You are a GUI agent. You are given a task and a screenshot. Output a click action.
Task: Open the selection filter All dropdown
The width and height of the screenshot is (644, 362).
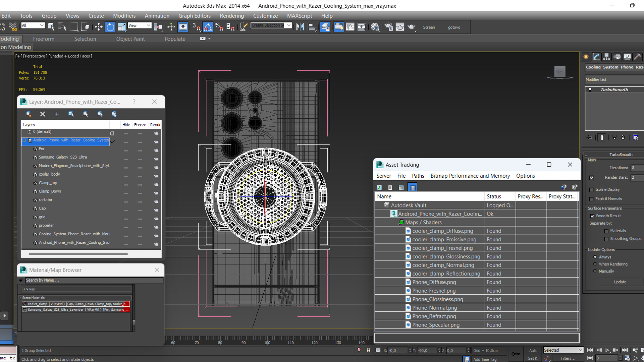coord(33,25)
